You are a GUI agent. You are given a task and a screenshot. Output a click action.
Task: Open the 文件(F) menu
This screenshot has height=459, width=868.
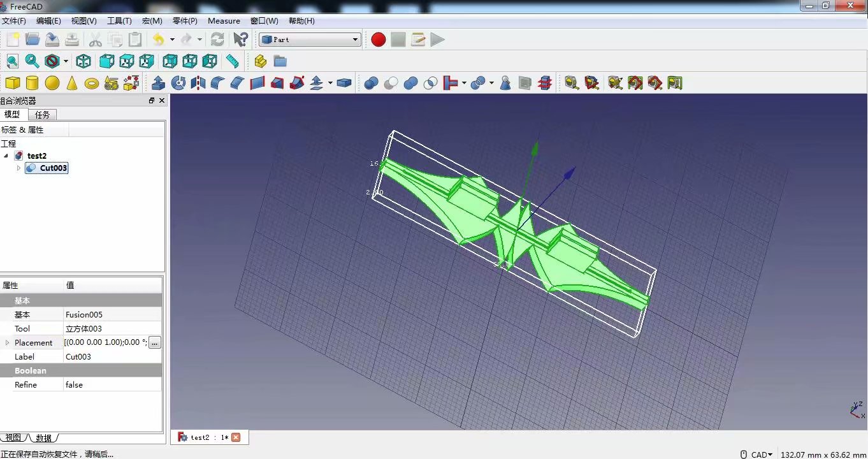(x=14, y=21)
